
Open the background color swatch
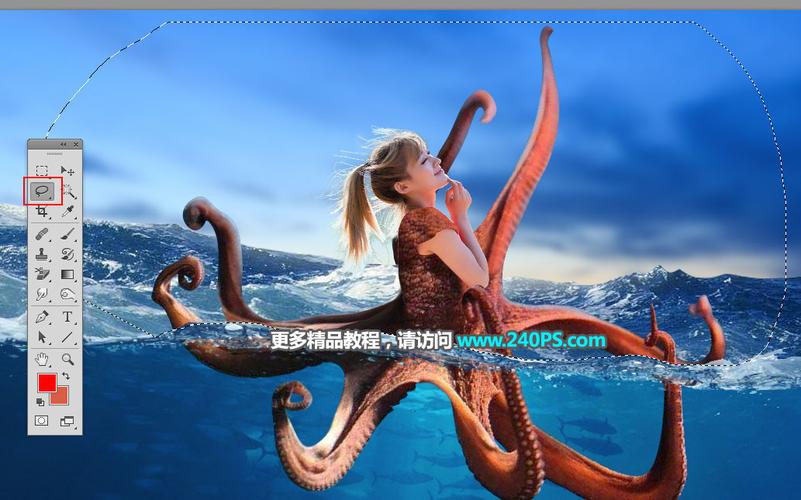pyautogui.click(x=61, y=398)
